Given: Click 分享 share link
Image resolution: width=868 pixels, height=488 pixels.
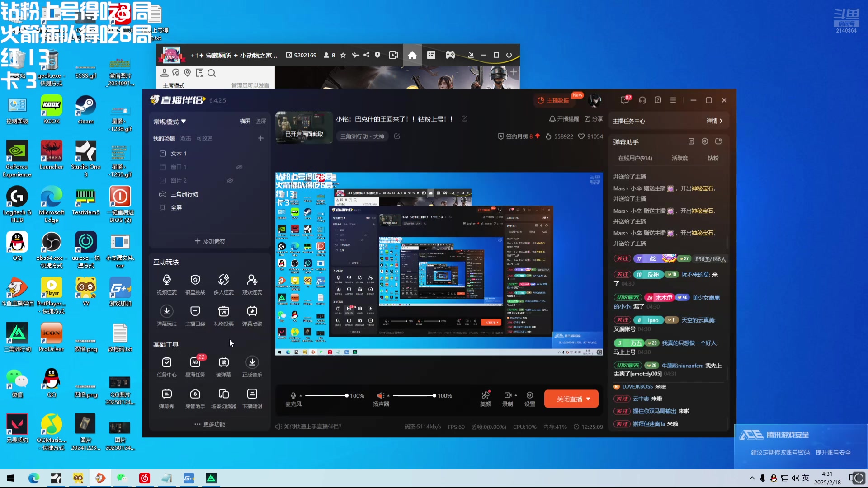Looking at the screenshot, I should pyautogui.click(x=594, y=119).
